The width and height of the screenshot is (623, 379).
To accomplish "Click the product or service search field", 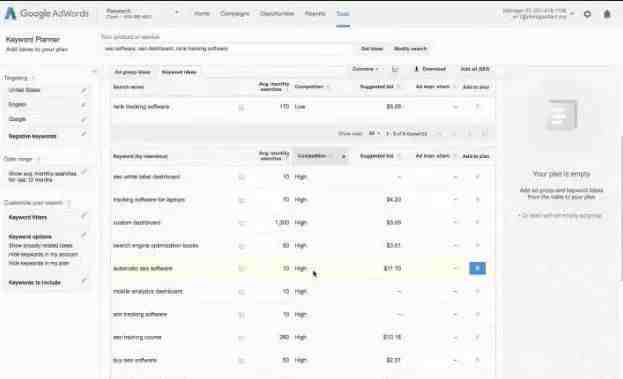I will coord(227,49).
